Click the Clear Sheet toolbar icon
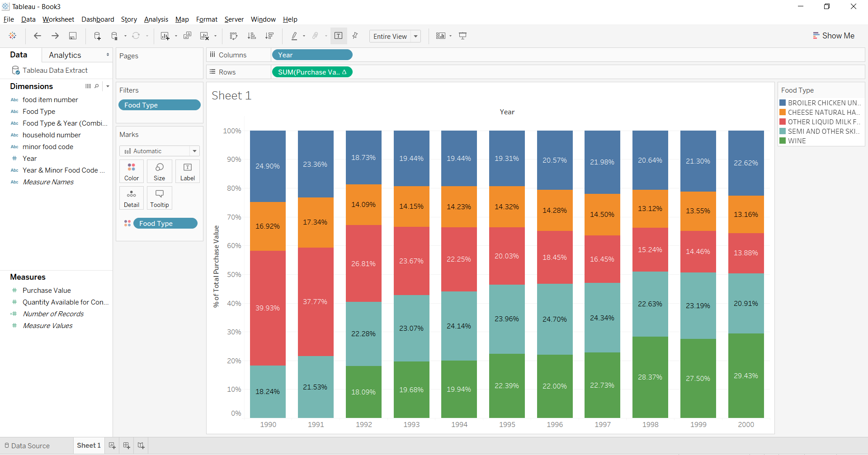Image resolution: width=868 pixels, height=455 pixels. 204,36
